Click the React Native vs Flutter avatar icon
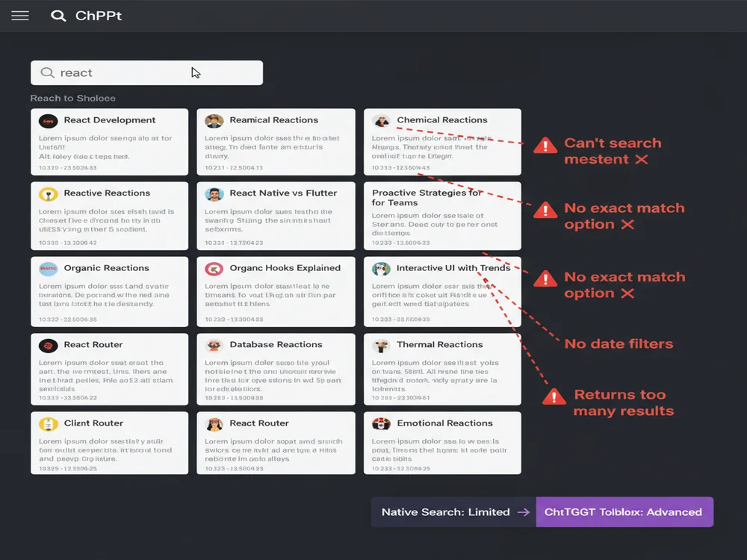Image resolution: width=747 pixels, height=560 pixels. pyautogui.click(x=214, y=193)
